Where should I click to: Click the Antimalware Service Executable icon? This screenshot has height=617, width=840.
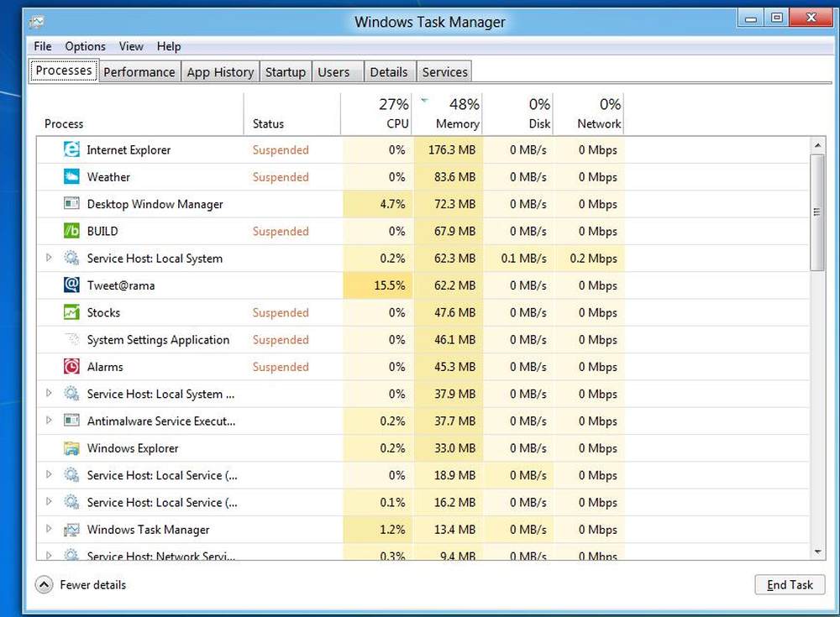tap(71, 421)
